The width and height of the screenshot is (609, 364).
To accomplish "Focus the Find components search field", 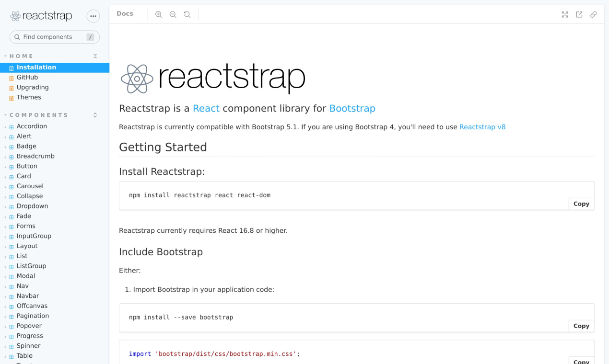I will [55, 37].
